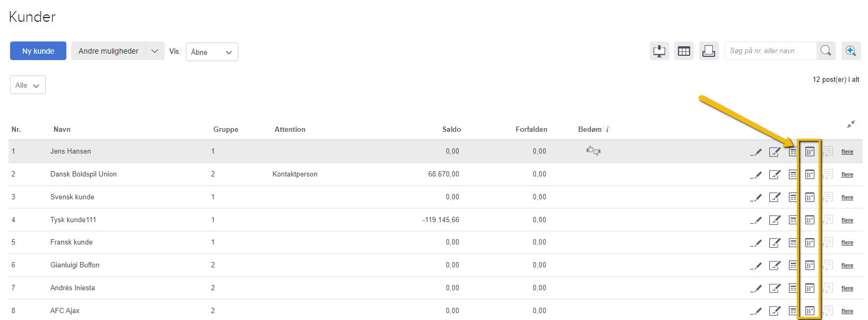Click the lined list icon for Tysk kunde111
This screenshot has height=320, width=868.
click(x=793, y=220)
